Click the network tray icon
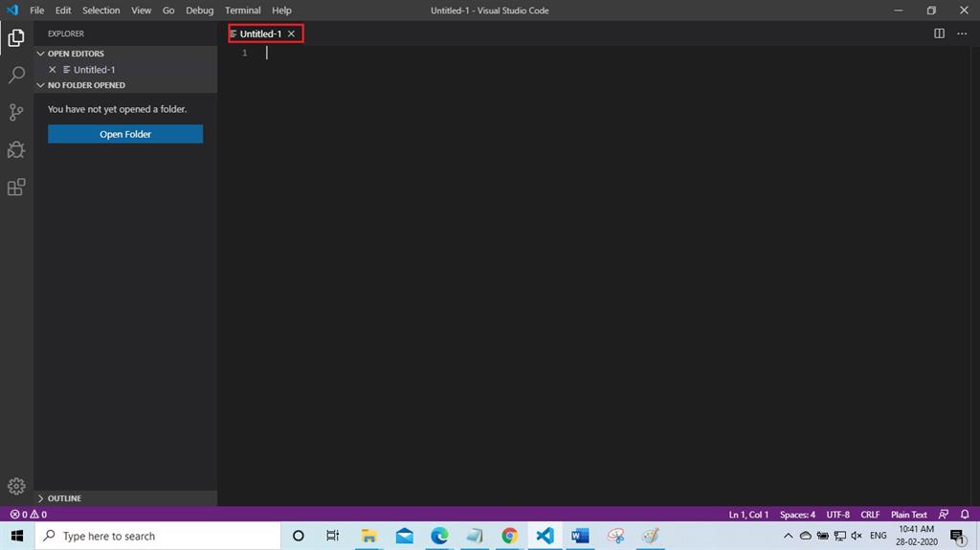Viewport: 980px width, 550px height. (840, 536)
